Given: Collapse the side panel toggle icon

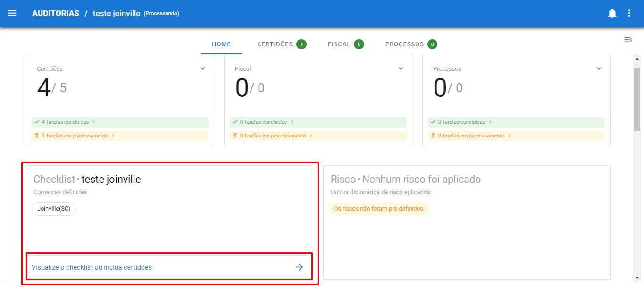Looking at the screenshot, I should coord(628,40).
